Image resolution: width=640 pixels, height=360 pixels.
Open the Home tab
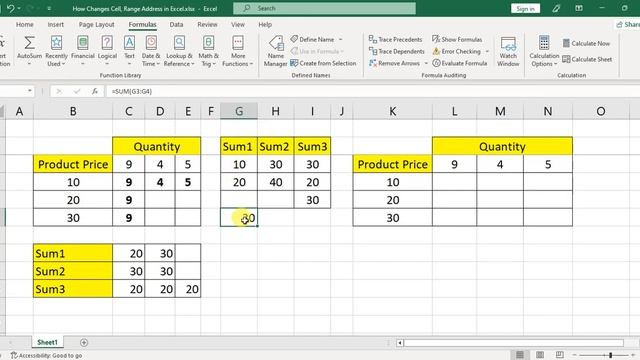click(x=24, y=24)
